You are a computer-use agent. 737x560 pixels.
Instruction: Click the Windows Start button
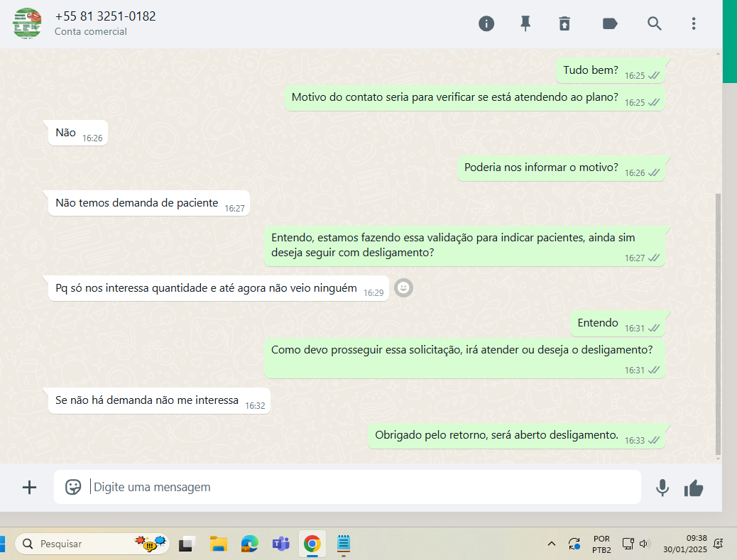pyautogui.click(x=2, y=544)
